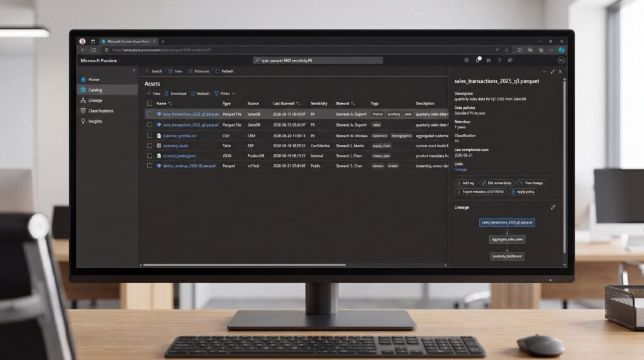This screenshot has height=360, width=644.
Task: Open the product_catalog.json asset link
Action: [179, 156]
